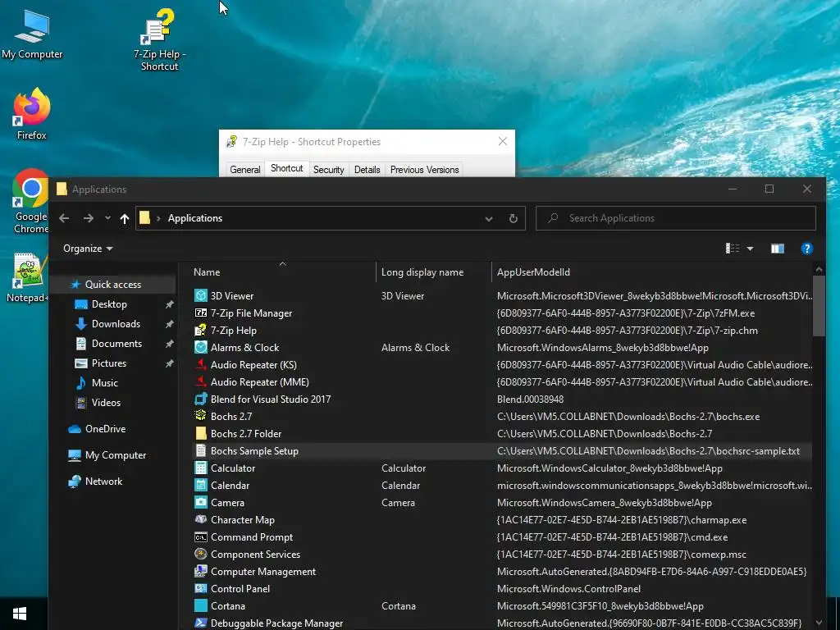Open Downloads in navigation pane
The width and height of the screenshot is (840, 630).
pyautogui.click(x=116, y=323)
